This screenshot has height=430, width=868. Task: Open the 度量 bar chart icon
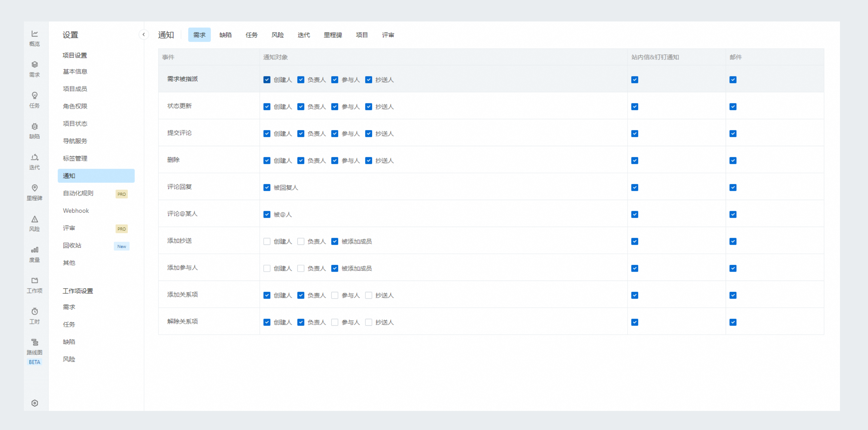coord(34,250)
